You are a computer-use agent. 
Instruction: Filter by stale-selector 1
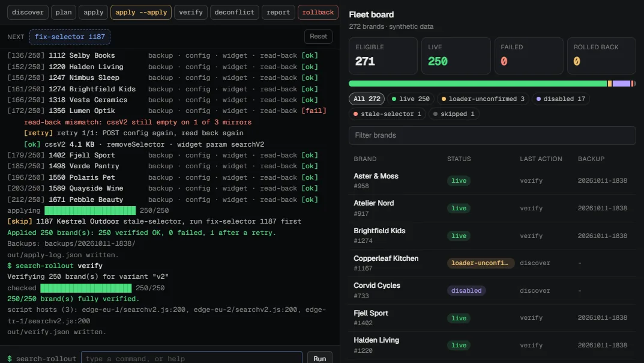(387, 114)
